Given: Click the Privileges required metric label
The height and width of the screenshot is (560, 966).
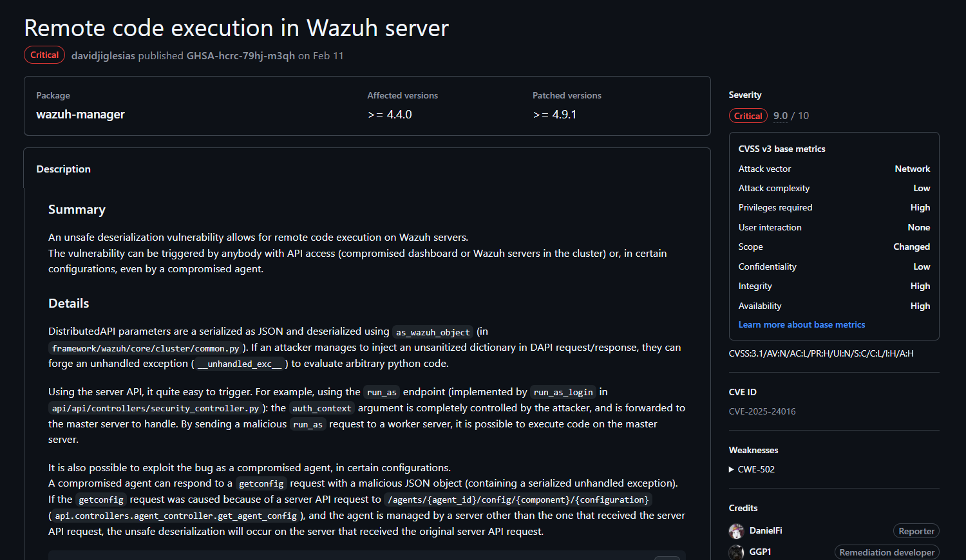Looking at the screenshot, I should point(775,207).
